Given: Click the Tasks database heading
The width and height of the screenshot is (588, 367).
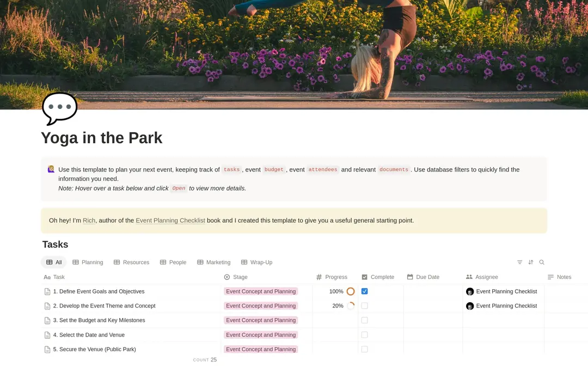Looking at the screenshot, I should point(55,244).
